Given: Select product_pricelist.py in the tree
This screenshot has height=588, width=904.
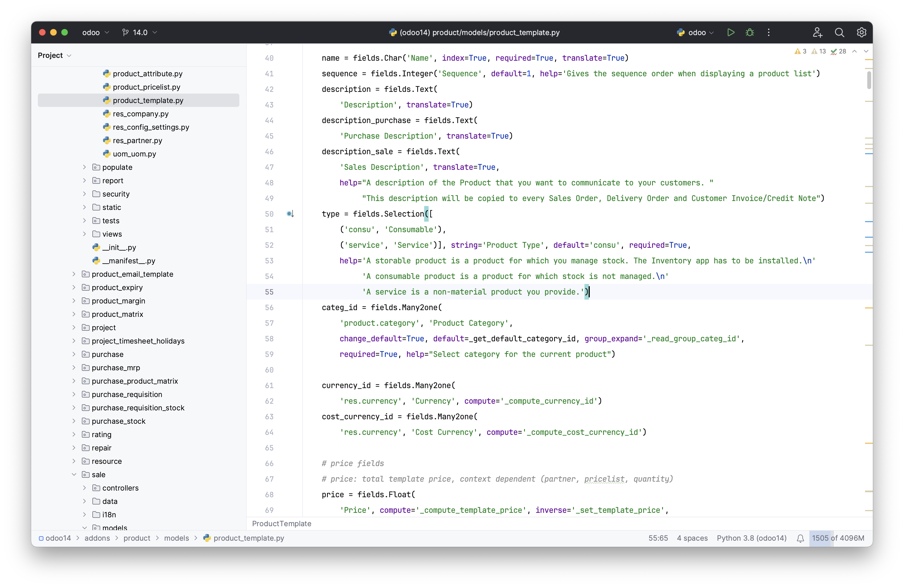Looking at the screenshot, I should 146,87.
